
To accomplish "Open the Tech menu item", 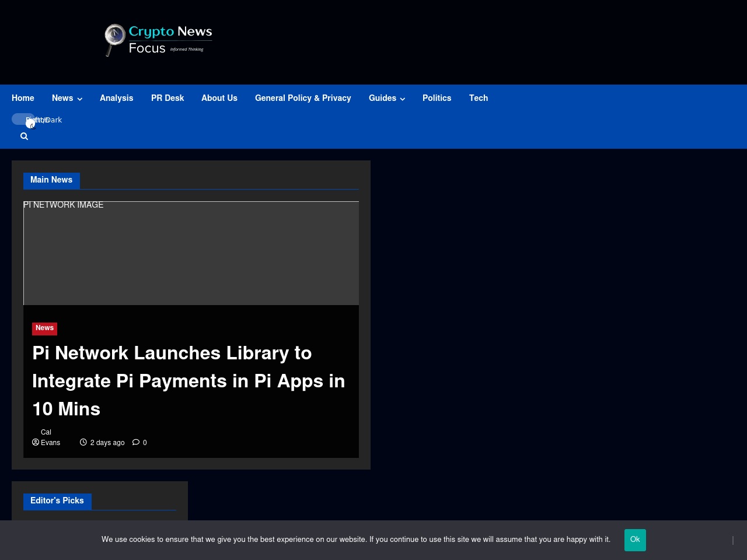I will pyautogui.click(x=479, y=98).
